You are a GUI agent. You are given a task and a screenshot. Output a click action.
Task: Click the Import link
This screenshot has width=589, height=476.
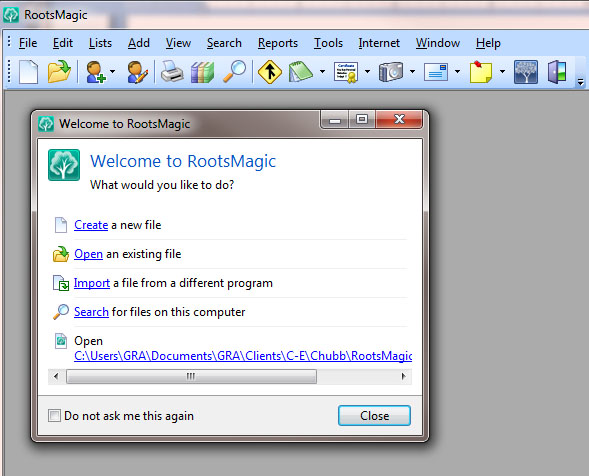(92, 283)
